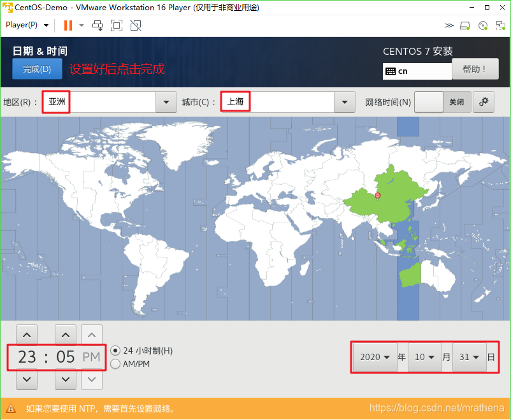Open the 2020 year dropdown
This screenshot has height=420, width=511.
(375, 357)
